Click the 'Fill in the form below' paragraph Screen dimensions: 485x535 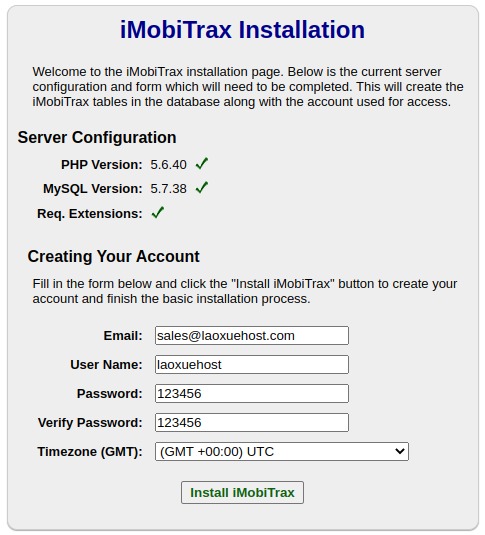(x=245, y=291)
